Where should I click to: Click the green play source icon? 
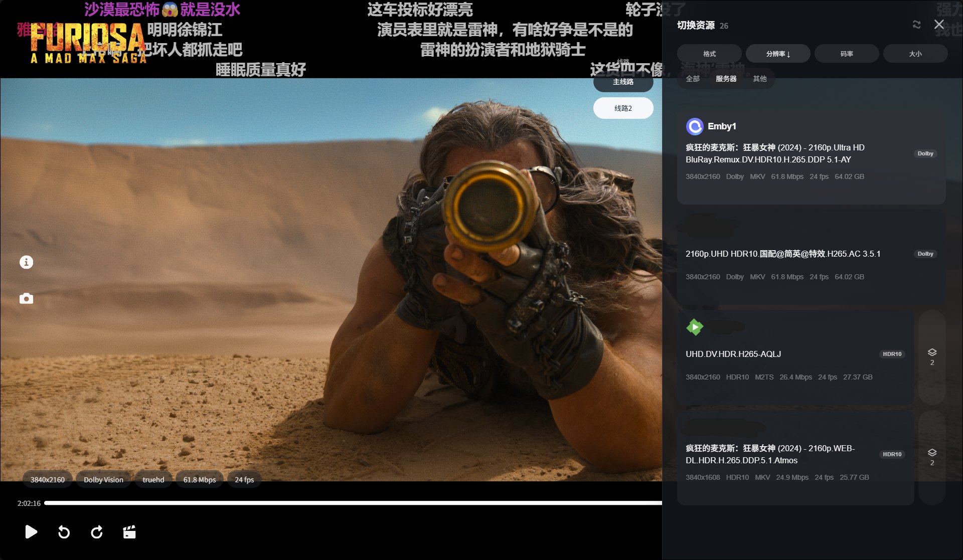pos(695,327)
